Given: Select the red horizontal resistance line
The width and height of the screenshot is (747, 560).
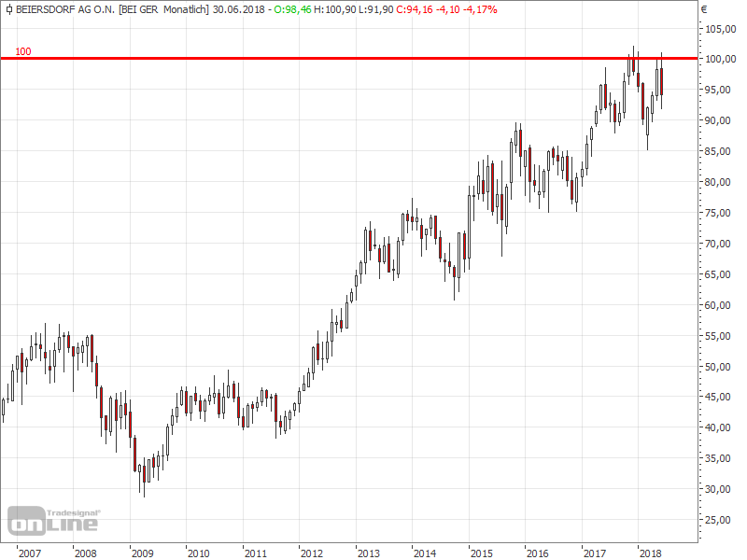Looking at the screenshot, I should (x=373, y=59).
